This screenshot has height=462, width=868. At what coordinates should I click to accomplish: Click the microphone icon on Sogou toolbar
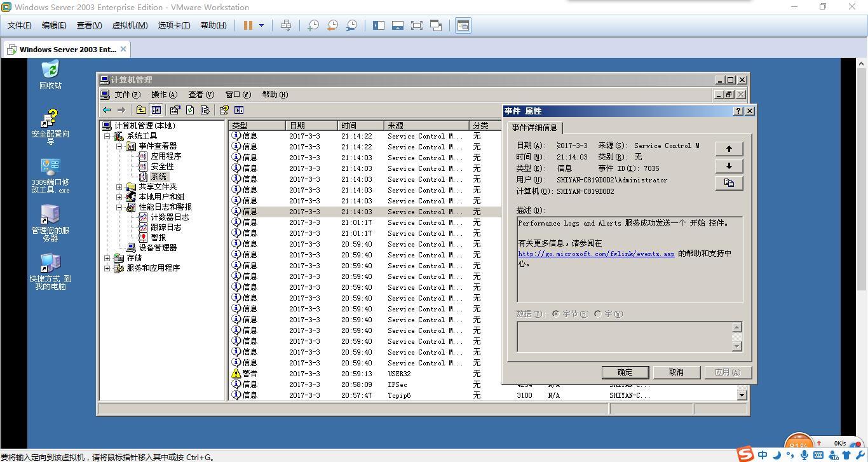point(804,455)
